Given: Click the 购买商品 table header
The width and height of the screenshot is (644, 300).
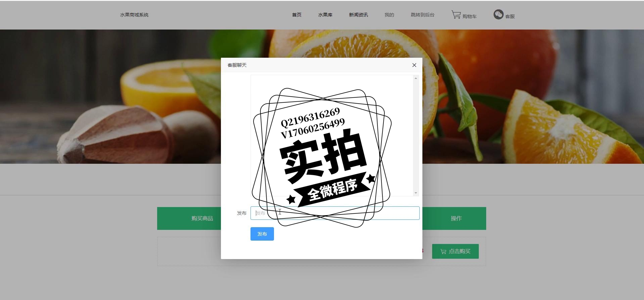Looking at the screenshot, I should [202, 218].
